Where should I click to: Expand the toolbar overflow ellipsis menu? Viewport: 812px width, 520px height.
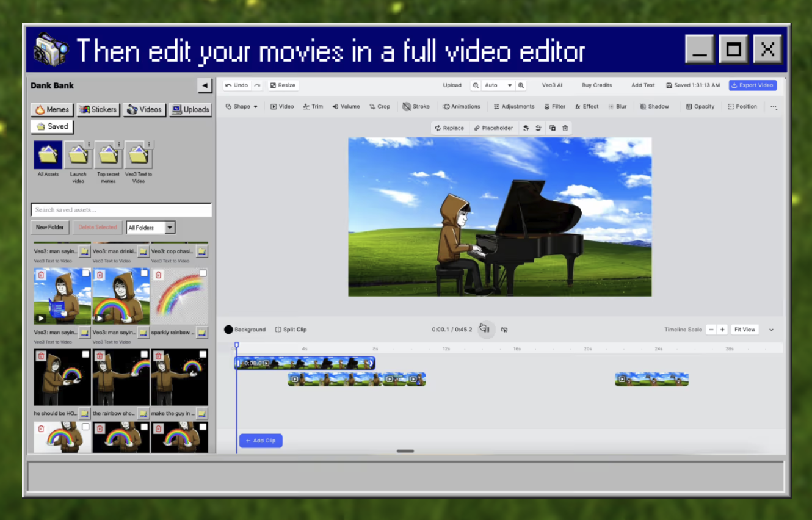click(x=774, y=107)
